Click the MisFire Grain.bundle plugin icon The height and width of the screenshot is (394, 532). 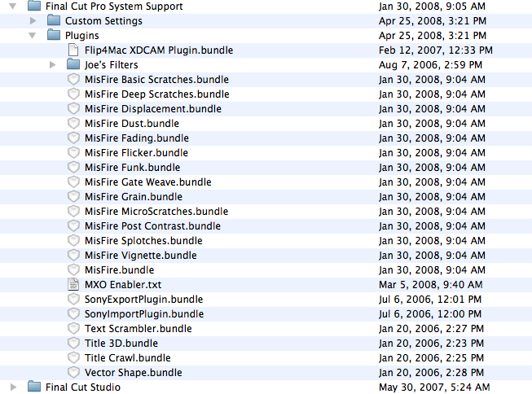[74, 197]
